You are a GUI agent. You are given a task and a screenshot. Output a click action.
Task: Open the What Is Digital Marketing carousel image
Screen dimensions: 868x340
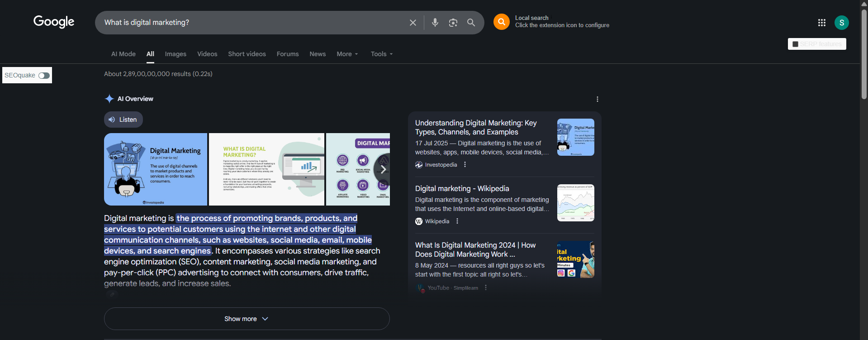tap(266, 169)
